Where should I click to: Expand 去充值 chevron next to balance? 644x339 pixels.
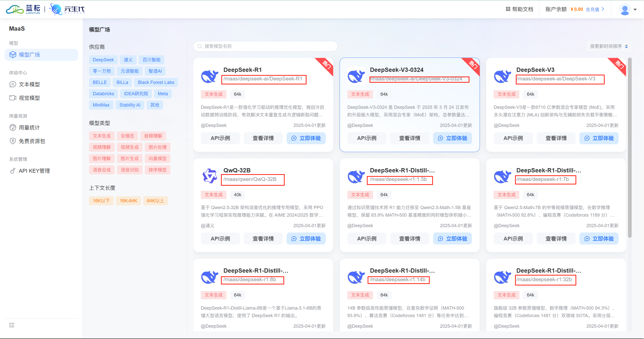click(x=603, y=9)
